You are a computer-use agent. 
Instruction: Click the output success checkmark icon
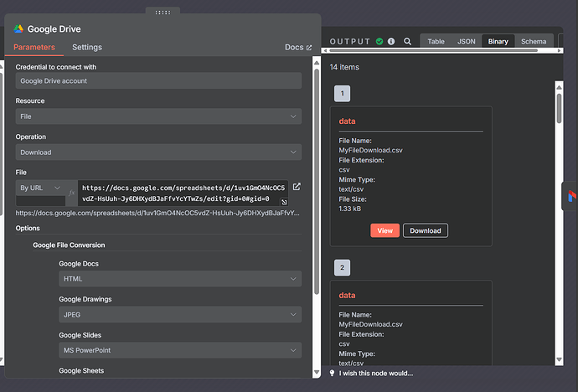coord(379,41)
